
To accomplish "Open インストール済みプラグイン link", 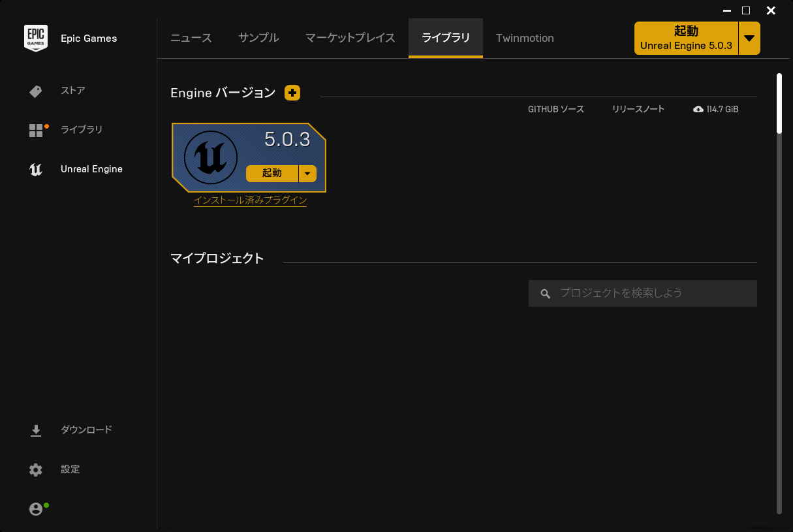I will (x=250, y=202).
